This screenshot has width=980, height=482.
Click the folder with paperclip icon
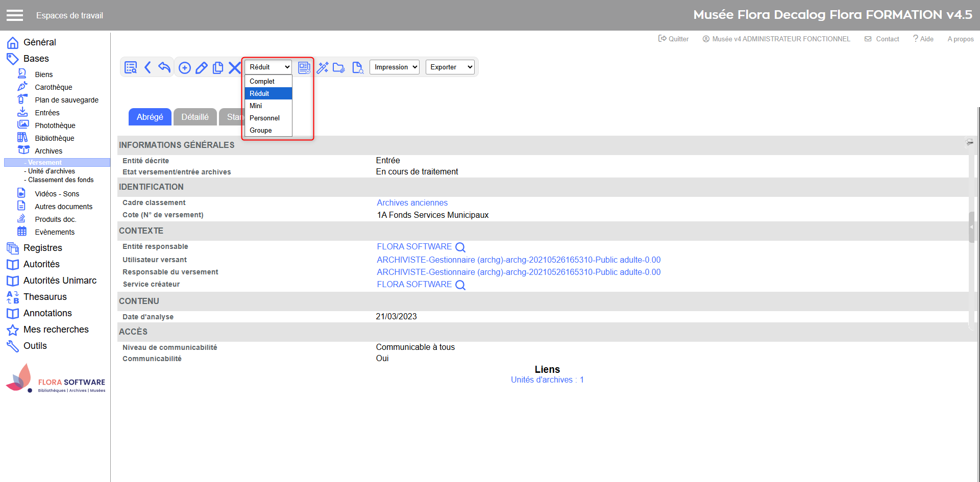click(x=339, y=68)
